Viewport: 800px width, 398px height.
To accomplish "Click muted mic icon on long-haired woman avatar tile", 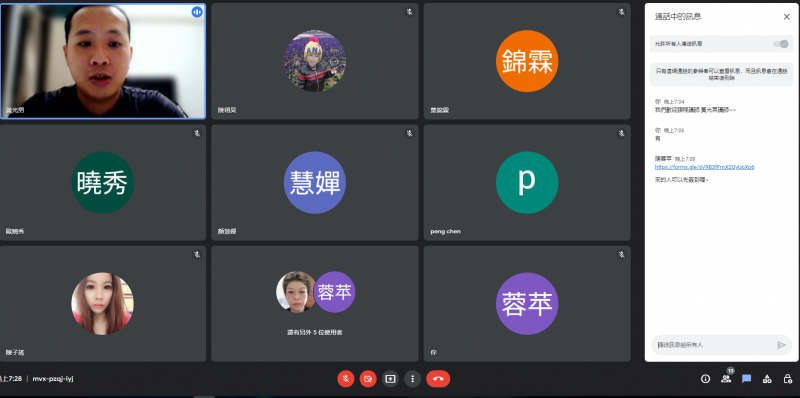I will click(x=197, y=254).
